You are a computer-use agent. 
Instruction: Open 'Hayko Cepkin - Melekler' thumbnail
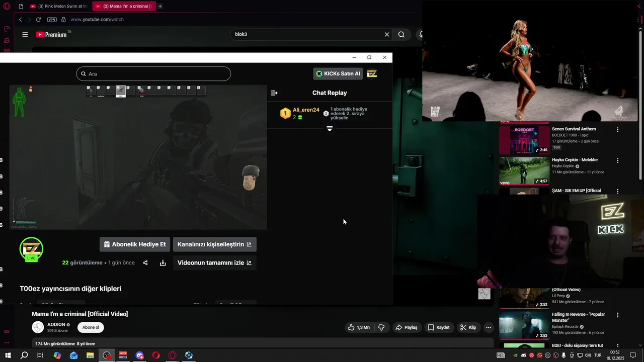point(524,171)
